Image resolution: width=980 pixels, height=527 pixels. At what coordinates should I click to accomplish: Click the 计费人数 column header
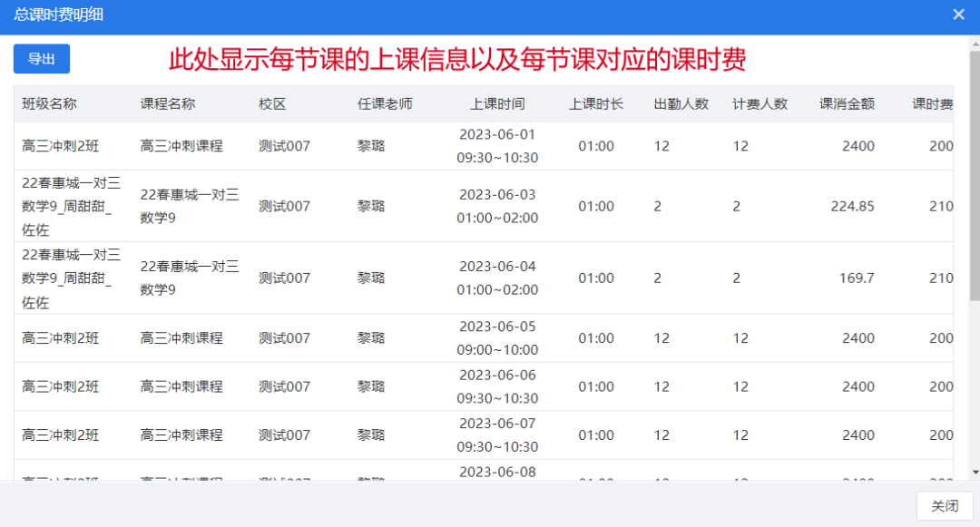pyautogui.click(x=760, y=104)
